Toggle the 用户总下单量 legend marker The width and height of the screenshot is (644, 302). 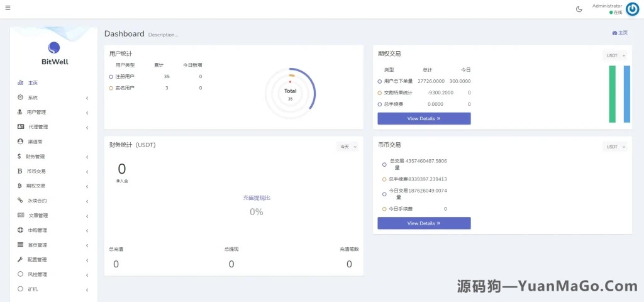380,81
